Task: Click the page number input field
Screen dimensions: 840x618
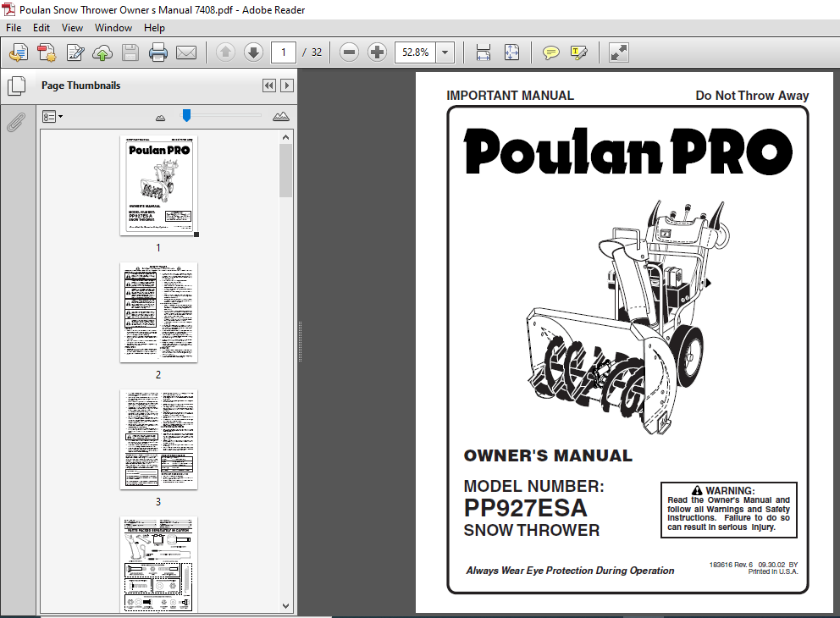Action: click(284, 52)
